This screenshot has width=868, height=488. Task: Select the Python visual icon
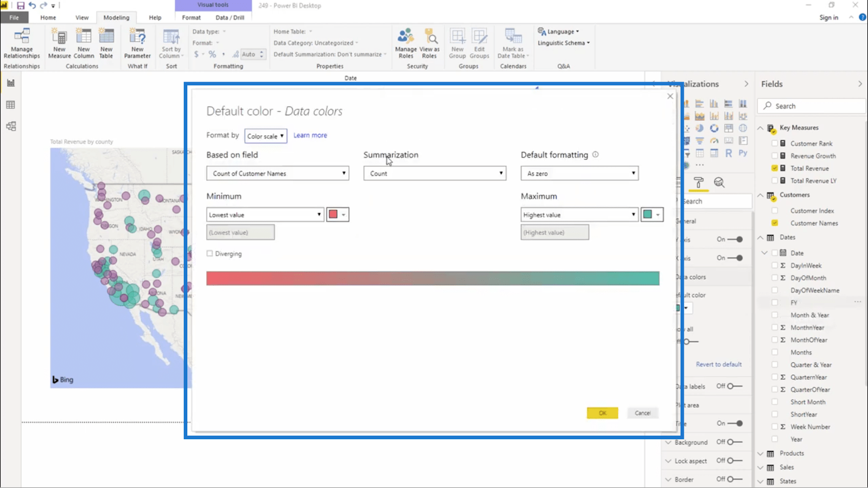743,153
